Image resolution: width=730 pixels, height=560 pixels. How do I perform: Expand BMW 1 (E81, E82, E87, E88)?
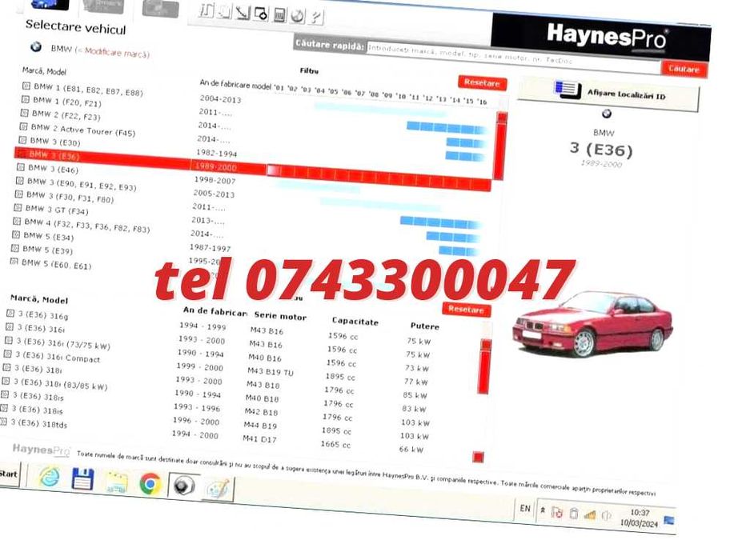[26, 86]
